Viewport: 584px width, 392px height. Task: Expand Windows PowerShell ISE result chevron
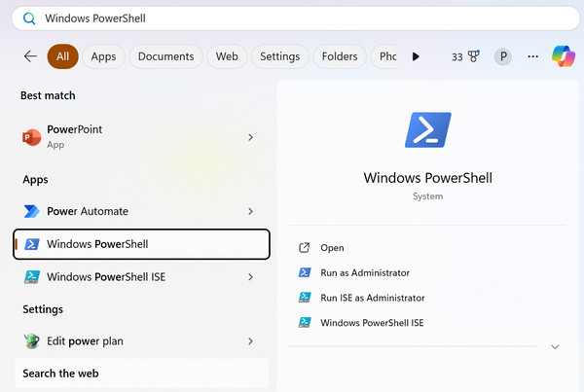251,277
